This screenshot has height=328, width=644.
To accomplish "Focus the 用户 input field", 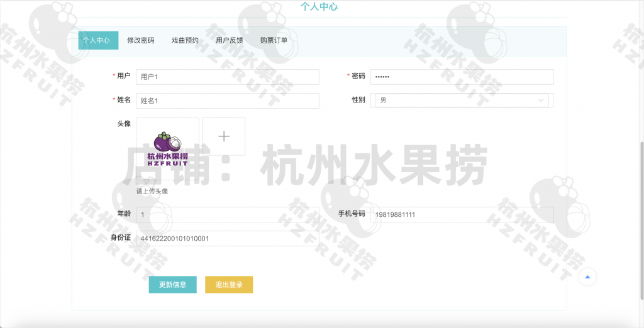I will pos(228,77).
